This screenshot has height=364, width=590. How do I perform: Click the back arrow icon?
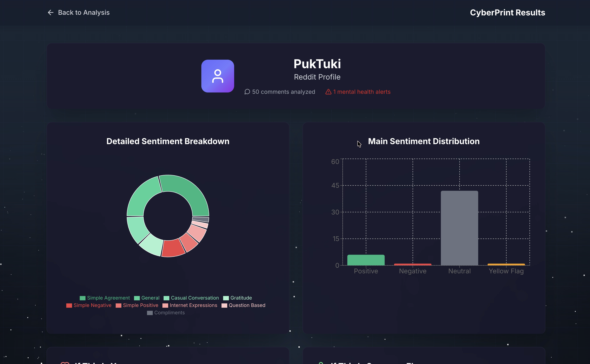pos(51,12)
